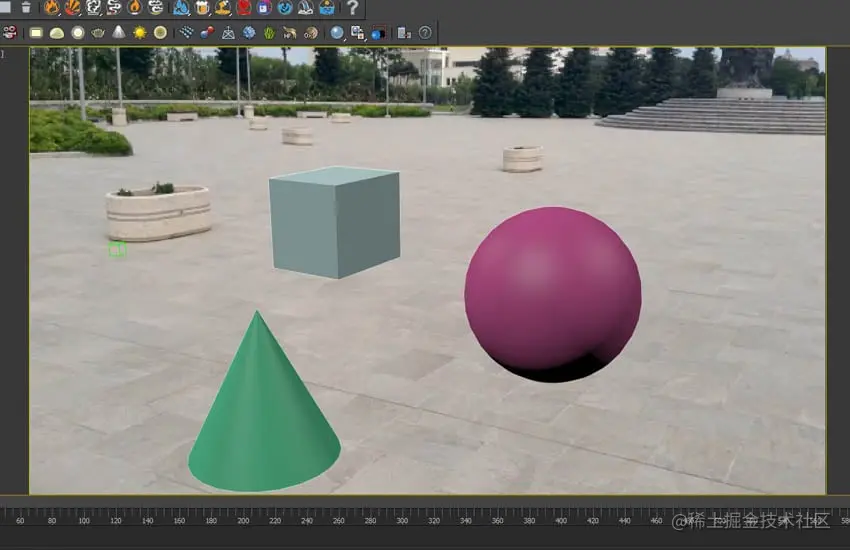Choose the white smoke preset icon
Viewport: 850px width, 550px height.
93,7
